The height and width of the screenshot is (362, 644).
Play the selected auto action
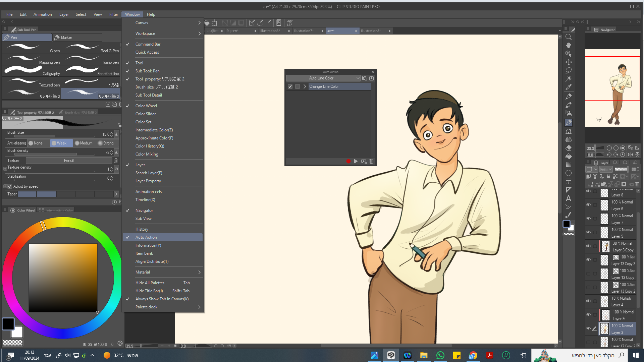click(356, 162)
